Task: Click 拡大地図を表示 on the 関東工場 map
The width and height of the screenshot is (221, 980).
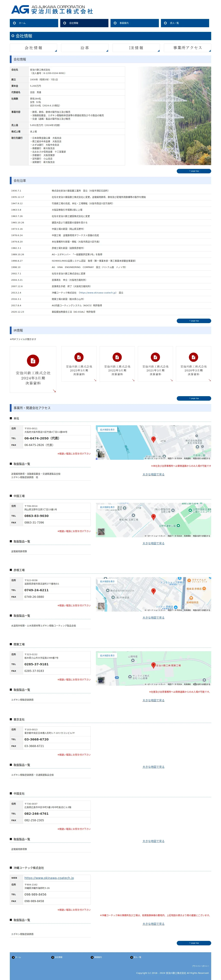Action: (107, 656)
